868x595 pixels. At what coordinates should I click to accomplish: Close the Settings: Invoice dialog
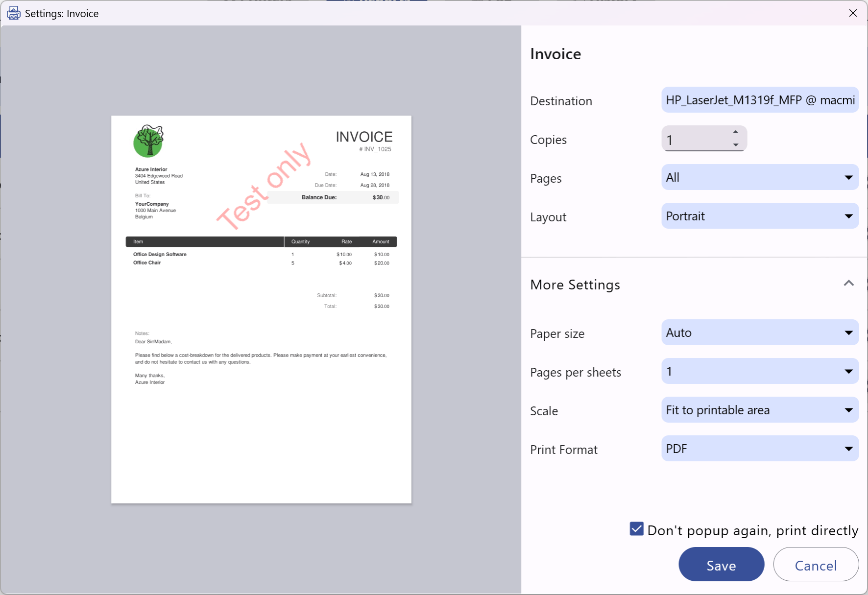[853, 13]
